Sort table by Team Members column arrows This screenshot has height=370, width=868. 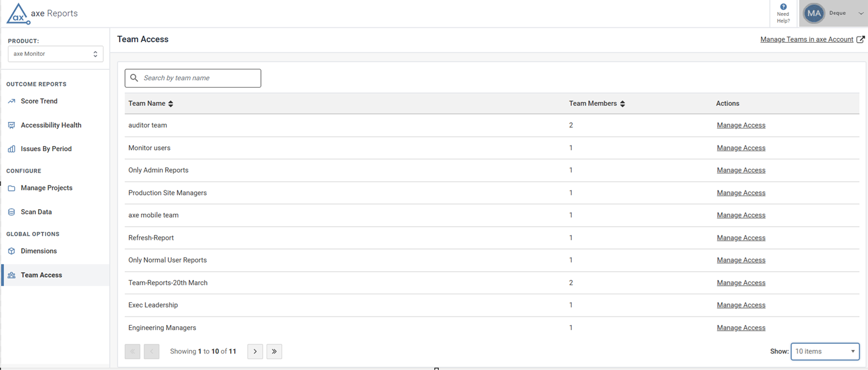pos(622,104)
